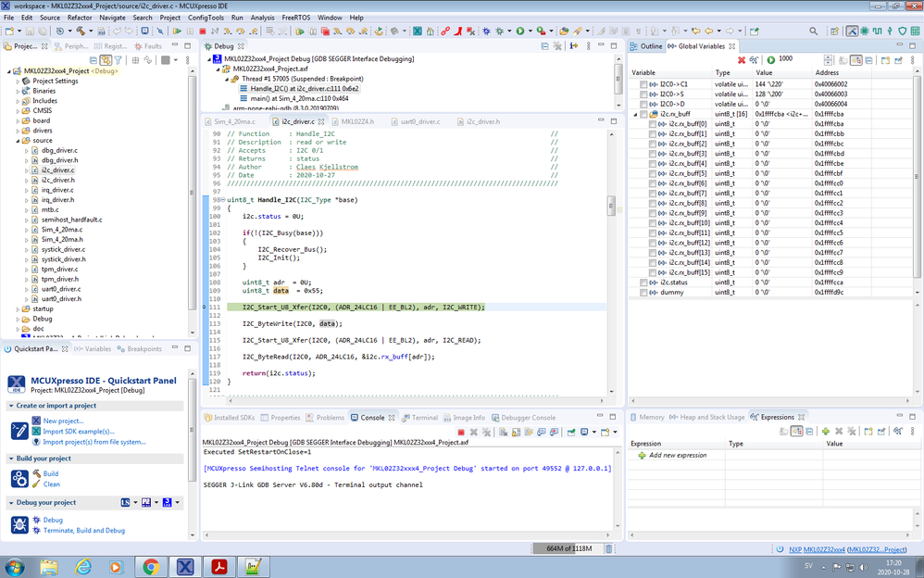Click the build hammer icon in toolbar
Viewport: 924px width, 578px height.
pyautogui.click(x=81, y=31)
